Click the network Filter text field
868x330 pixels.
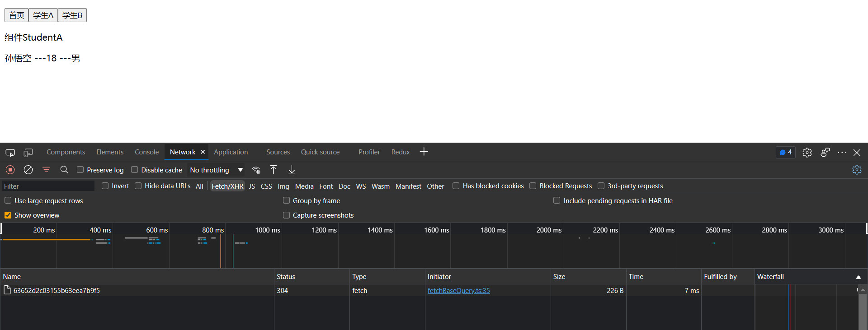(48, 186)
